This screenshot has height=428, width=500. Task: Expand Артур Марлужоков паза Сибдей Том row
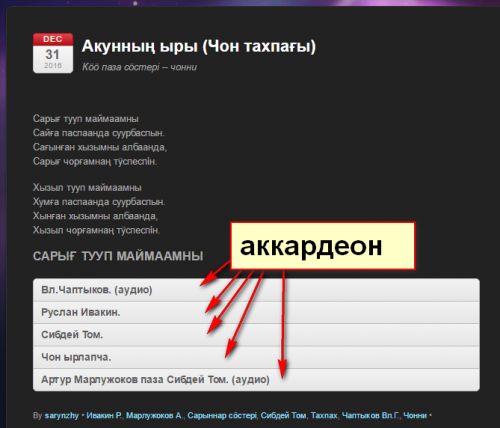(256, 380)
